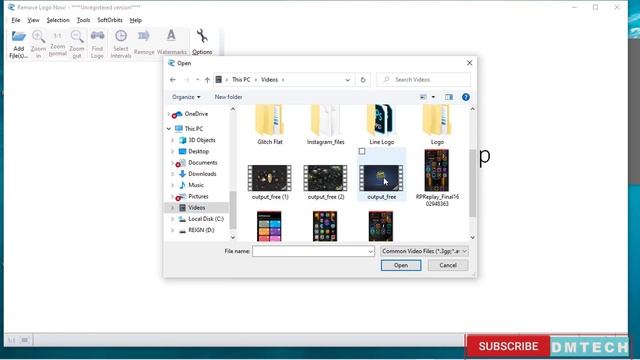
Task: Click the Zoom out magnifier tool
Action: coord(77,44)
